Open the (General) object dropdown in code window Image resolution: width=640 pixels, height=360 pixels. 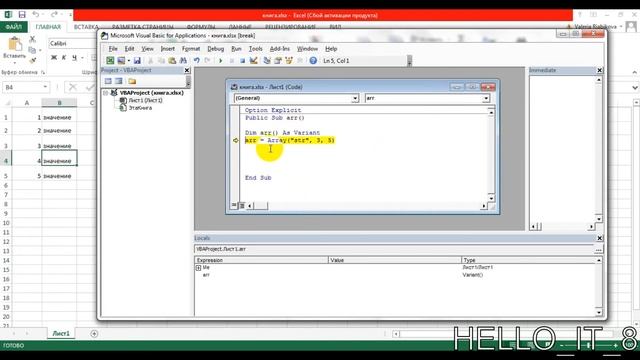(355, 98)
